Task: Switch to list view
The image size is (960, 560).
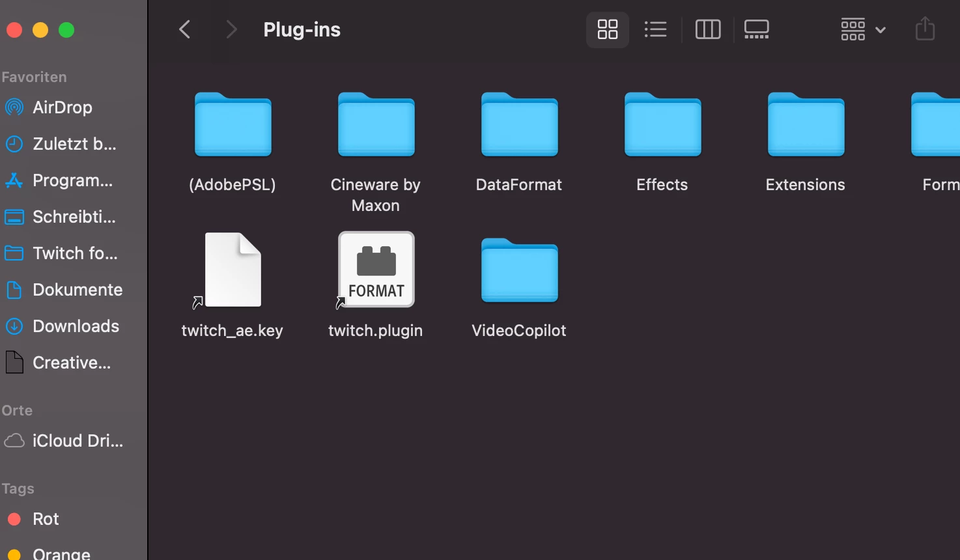Action: coord(655,29)
